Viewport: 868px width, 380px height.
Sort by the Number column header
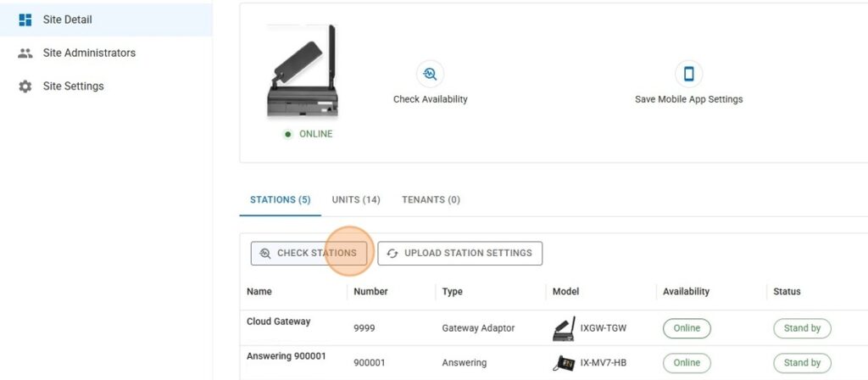click(x=370, y=292)
